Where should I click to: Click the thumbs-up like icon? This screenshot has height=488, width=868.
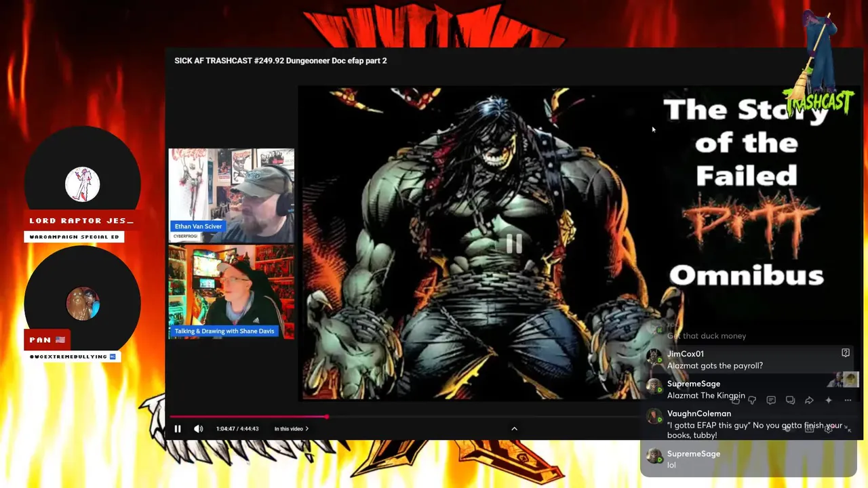pos(735,401)
